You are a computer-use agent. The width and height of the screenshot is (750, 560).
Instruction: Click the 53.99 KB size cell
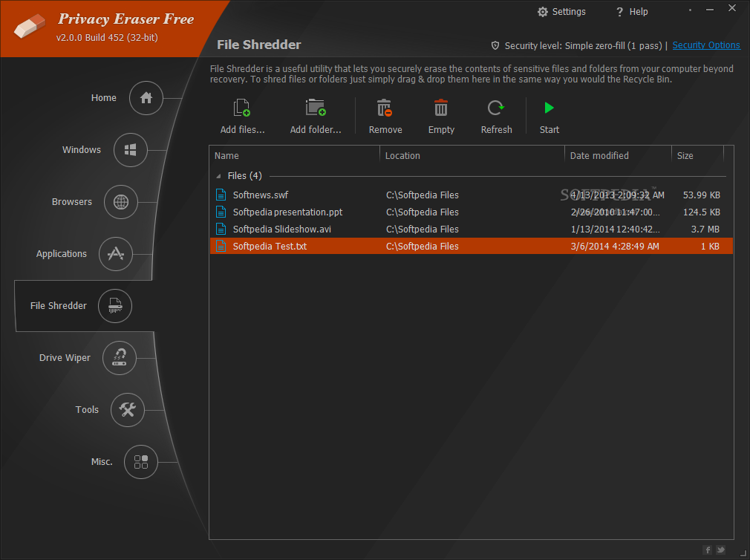pos(701,195)
